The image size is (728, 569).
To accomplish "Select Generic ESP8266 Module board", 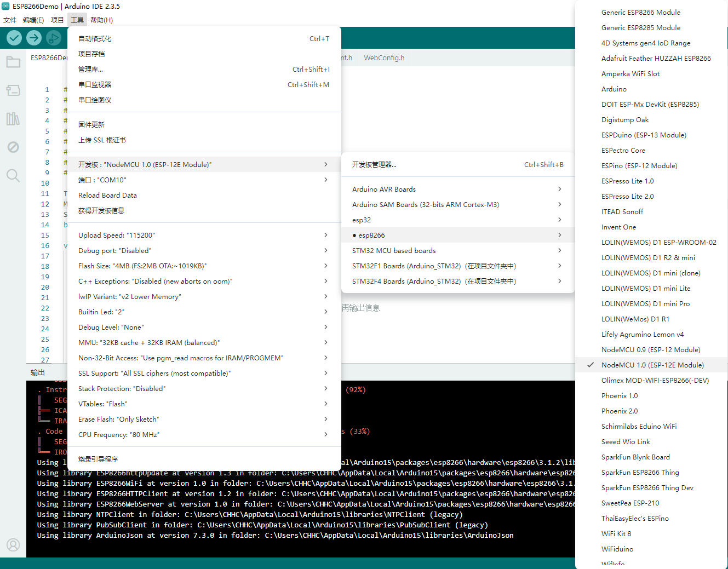I will (651, 12).
